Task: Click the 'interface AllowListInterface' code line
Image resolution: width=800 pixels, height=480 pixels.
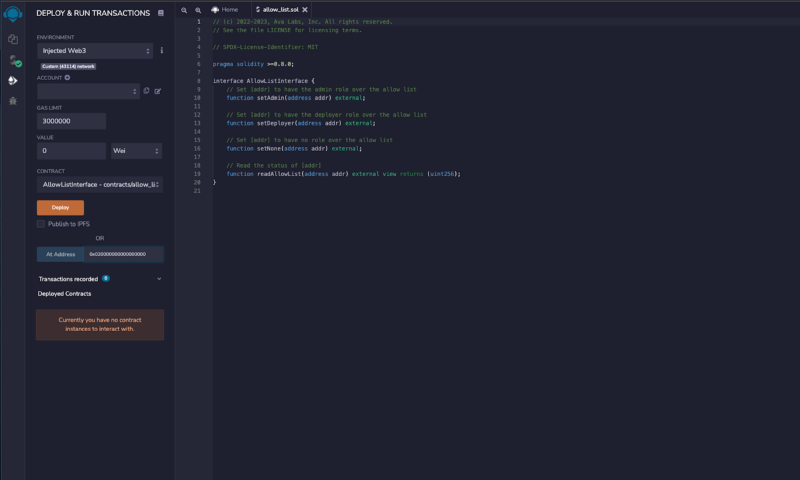Action: tap(264, 81)
